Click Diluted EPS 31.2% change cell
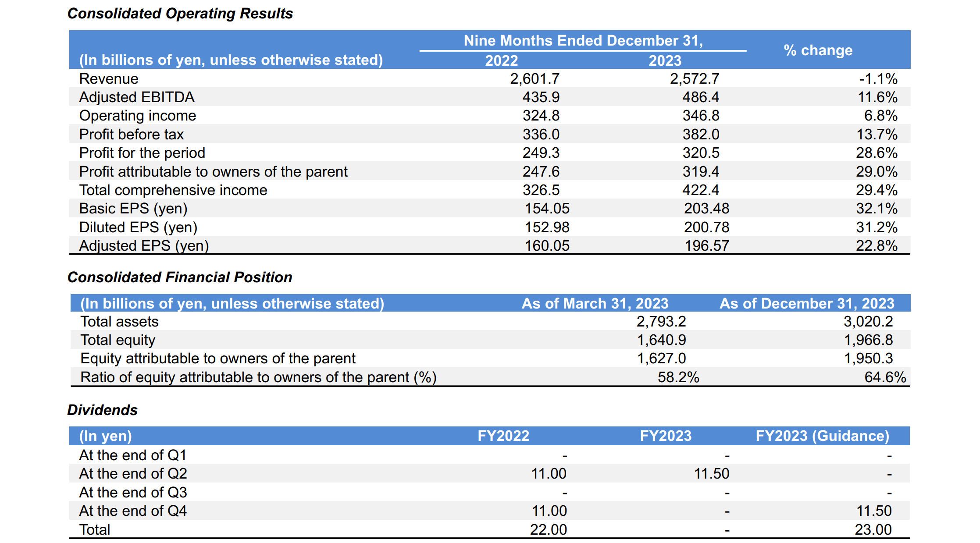980x543 pixels. (877, 227)
